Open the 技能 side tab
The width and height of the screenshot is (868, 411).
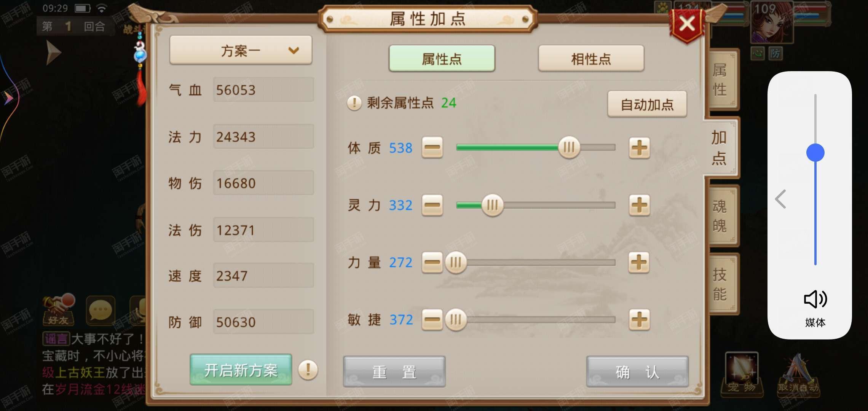tap(720, 284)
